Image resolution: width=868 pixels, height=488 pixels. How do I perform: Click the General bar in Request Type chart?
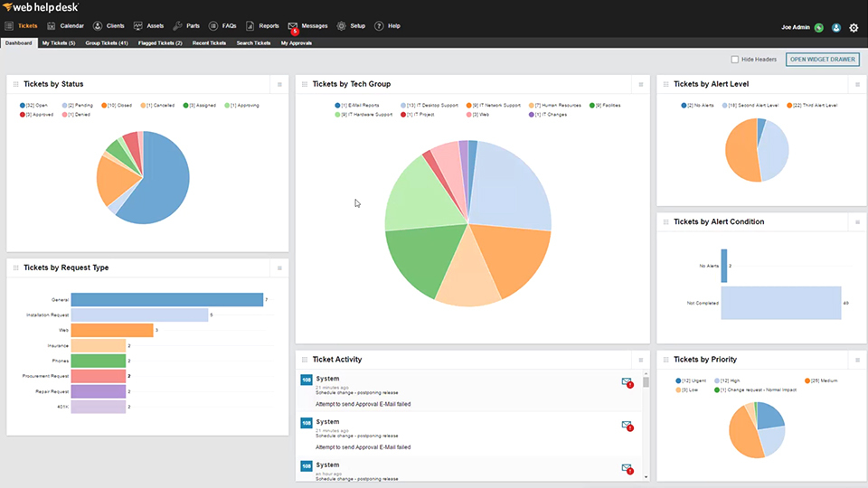click(x=167, y=299)
